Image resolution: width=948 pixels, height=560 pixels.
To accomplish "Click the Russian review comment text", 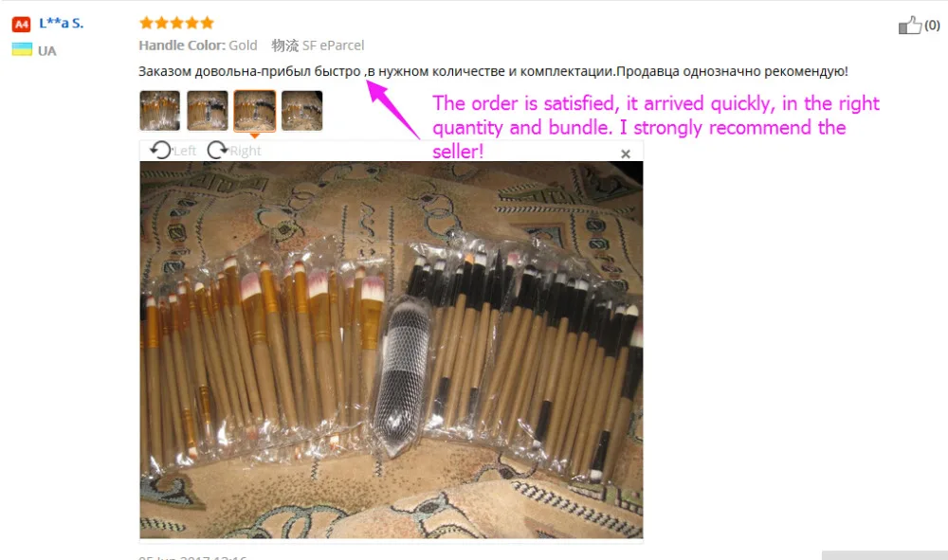I will (x=493, y=71).
